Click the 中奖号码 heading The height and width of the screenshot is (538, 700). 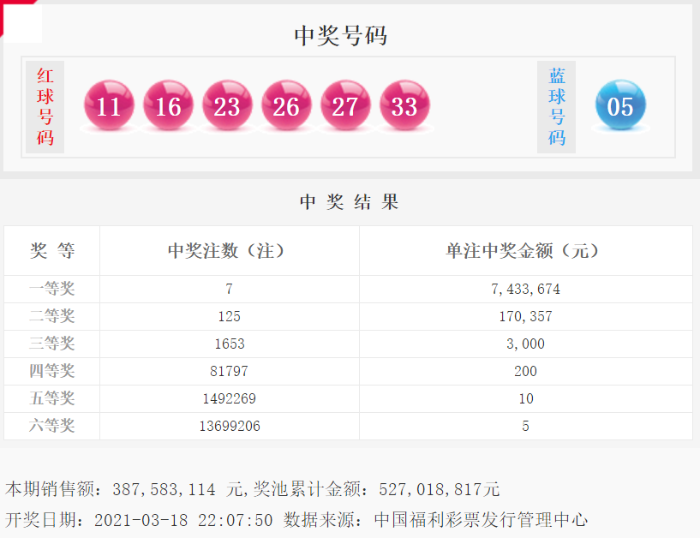tap(340, 36)
